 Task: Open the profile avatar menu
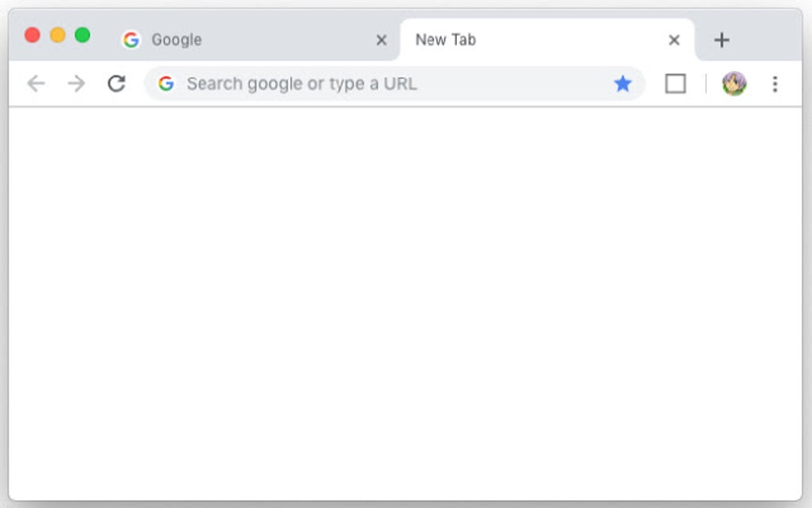point(734,84)
